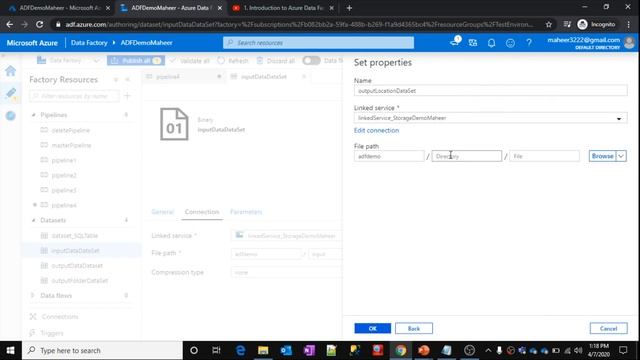This screenshot has width=640, height=360.
Task: Switch to the General tab
Action: 162,212
